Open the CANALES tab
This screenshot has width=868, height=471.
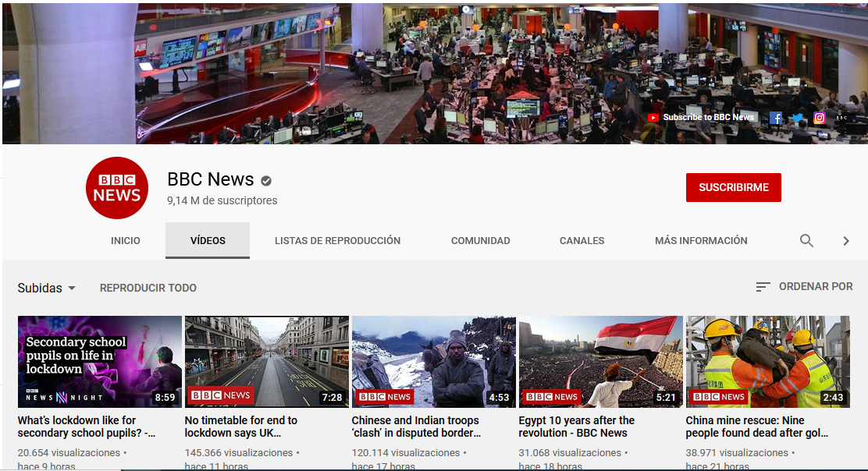(582, 240)
